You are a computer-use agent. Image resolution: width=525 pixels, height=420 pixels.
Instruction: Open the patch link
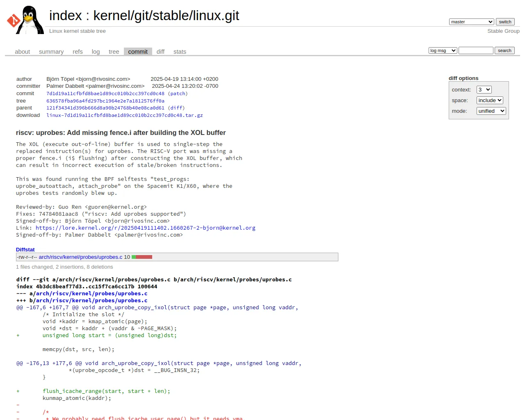[178, 94]
